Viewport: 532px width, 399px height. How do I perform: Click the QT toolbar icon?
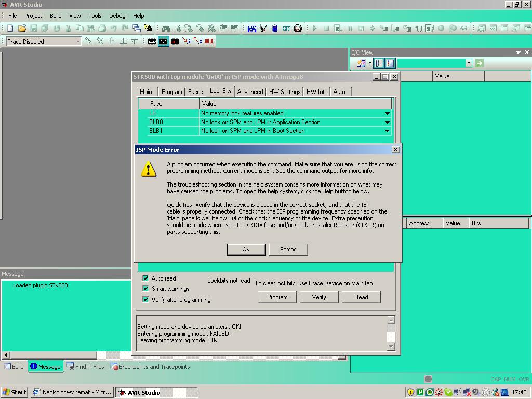click(x=286, y=29)
